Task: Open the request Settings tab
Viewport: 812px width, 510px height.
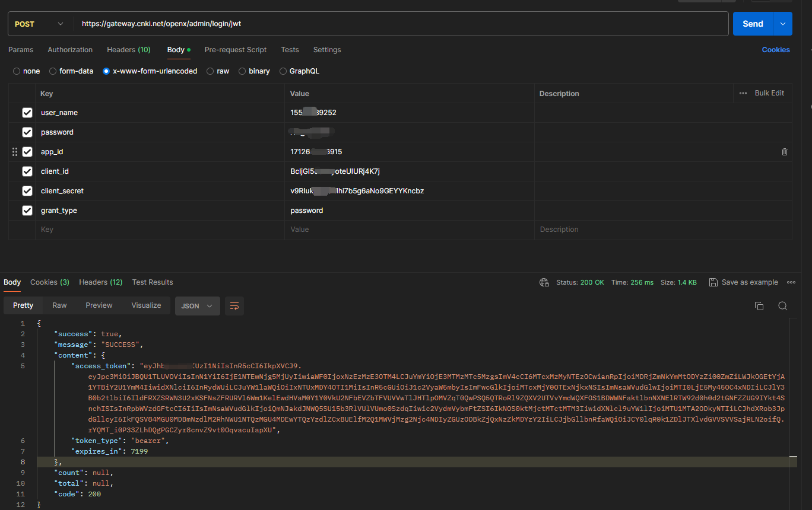Action: (x=327, y=50)
